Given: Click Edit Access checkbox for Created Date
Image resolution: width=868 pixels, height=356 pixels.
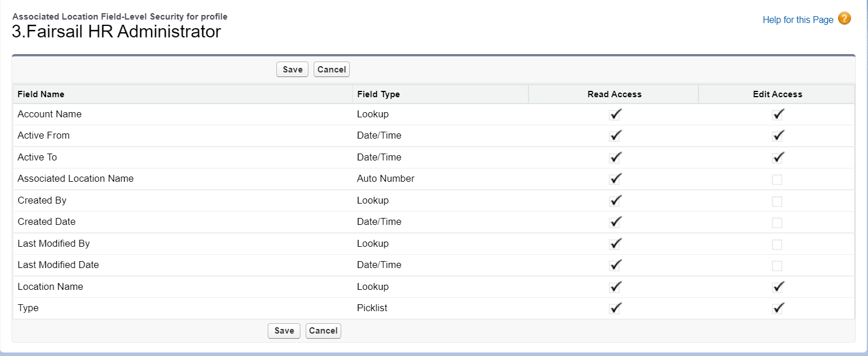Looking at the screenshot, I should [x=777, y=223].
